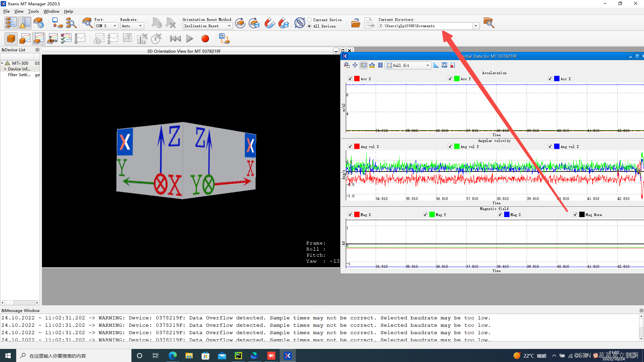Expand the Device Inf... tree node

5,69
